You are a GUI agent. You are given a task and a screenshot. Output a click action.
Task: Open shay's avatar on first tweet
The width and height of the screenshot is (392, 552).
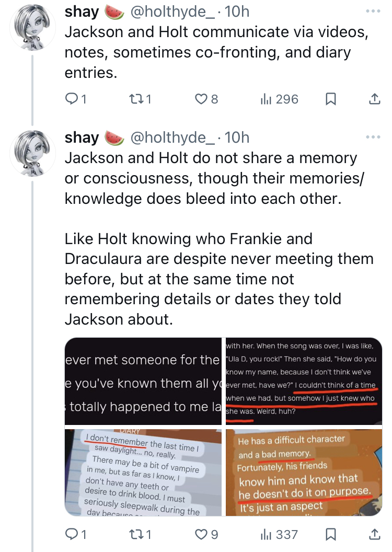[x=32, y=28]
